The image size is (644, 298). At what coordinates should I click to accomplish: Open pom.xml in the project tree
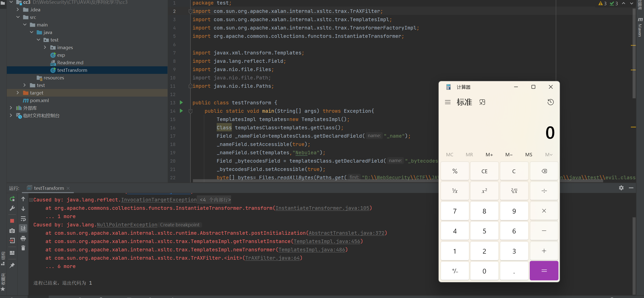pos(39,100)
